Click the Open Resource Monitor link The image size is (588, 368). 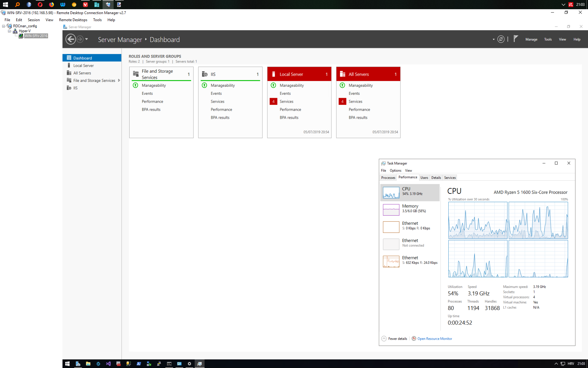point(434,339)
